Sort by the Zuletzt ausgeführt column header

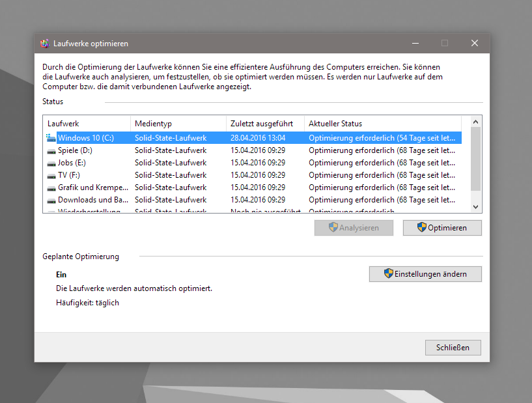[x=265, y=124]
